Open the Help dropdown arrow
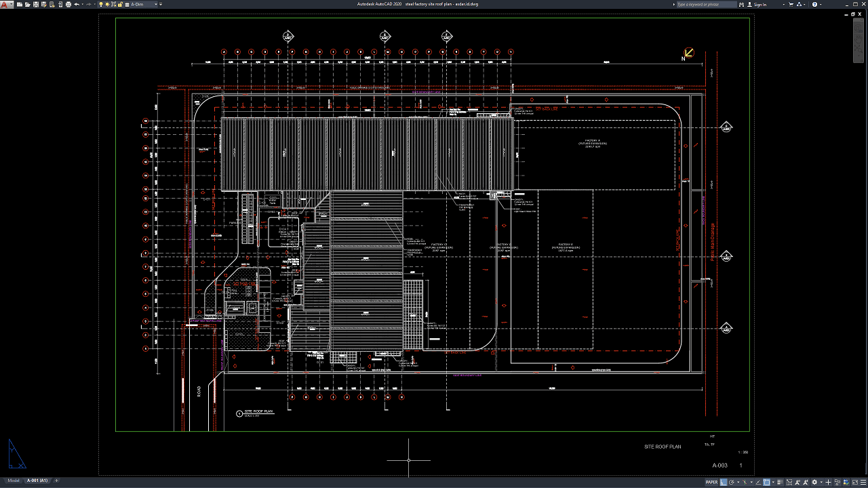Image resolution: width=868 pixels, height=488 pixels. tap(820, 4)
